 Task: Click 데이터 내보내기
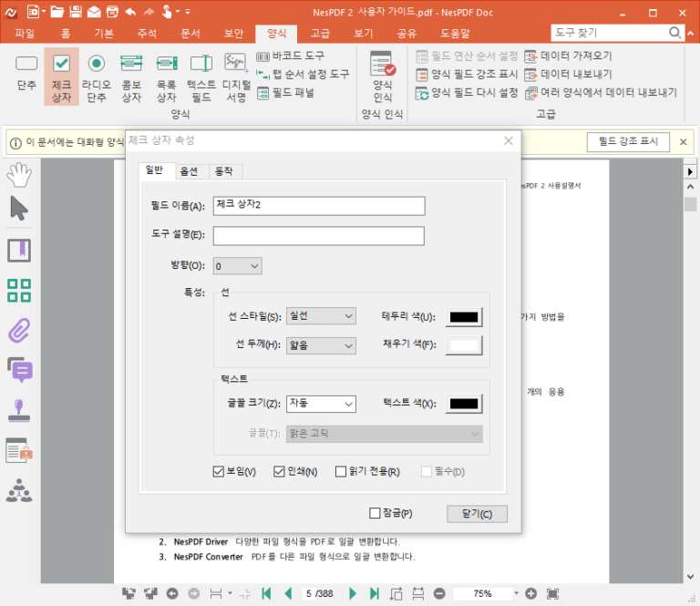click(569, 74)
